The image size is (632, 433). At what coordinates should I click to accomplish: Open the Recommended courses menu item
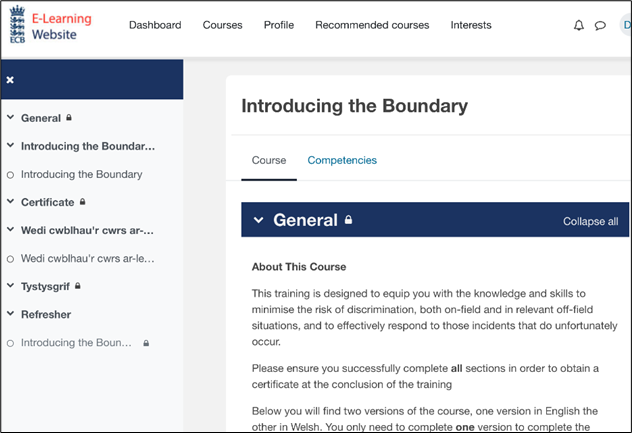click(x=372, y=25)
